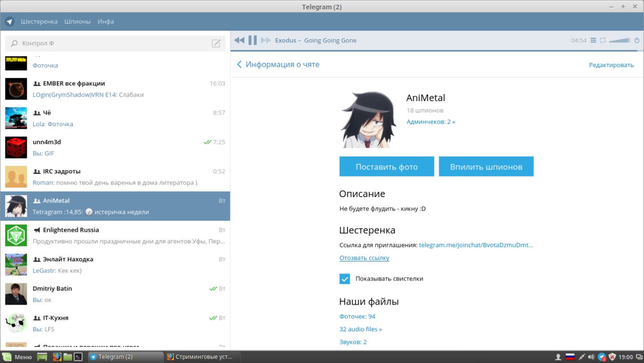The width and height of the screenshot is (644, 363).
Task: Open the Чё group chat
Action: click(115, 118)
